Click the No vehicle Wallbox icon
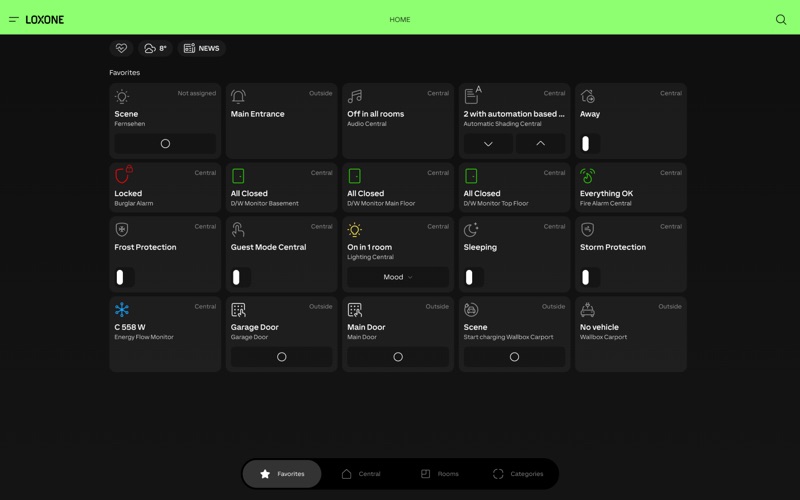 [x=588, y=310]
